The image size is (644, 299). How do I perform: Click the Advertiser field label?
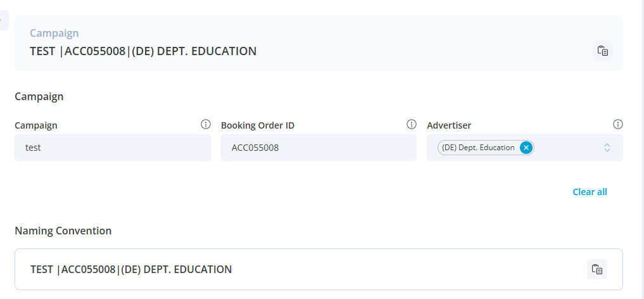[x=449, y=125]
